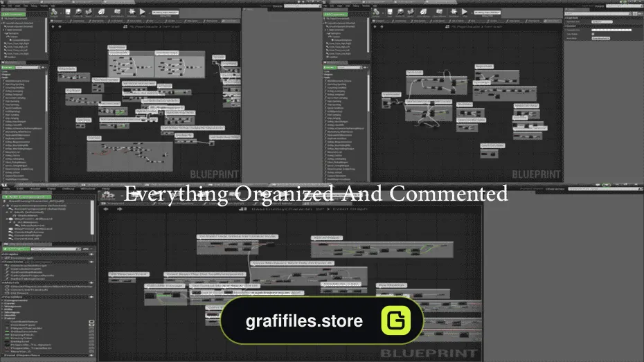Collapse Functions section in bottom window

pos(3,262)
